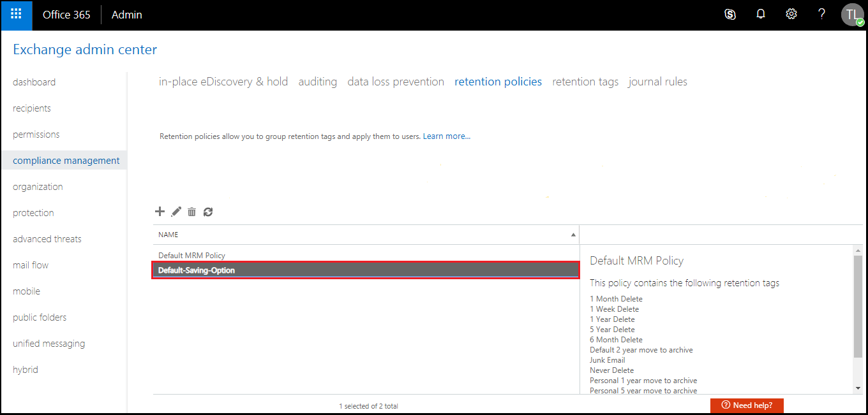Open the TL account avatar menu

tap(852, 15)
